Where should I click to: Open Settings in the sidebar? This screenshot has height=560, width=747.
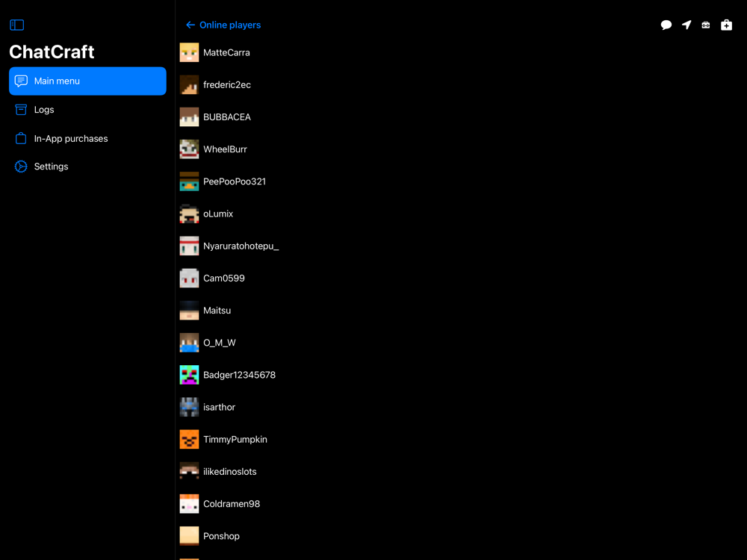[87, 167]
